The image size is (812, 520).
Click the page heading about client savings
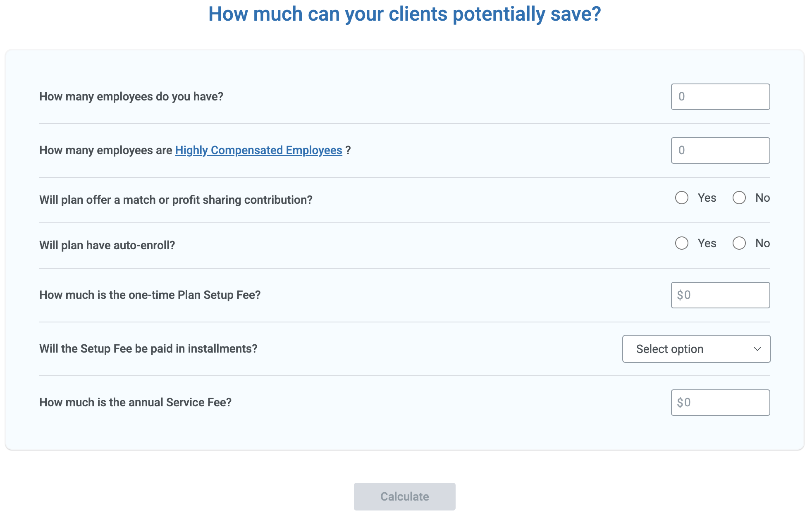point(404,14)
